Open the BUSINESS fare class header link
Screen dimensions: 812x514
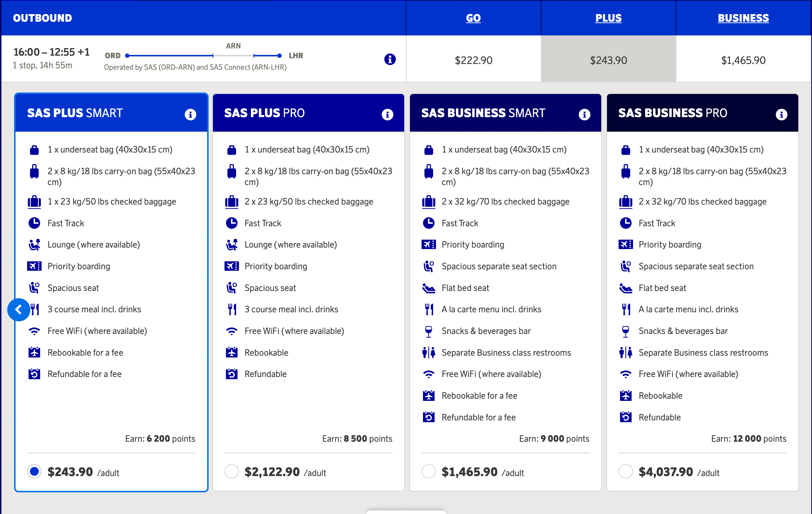click(743, 18)
